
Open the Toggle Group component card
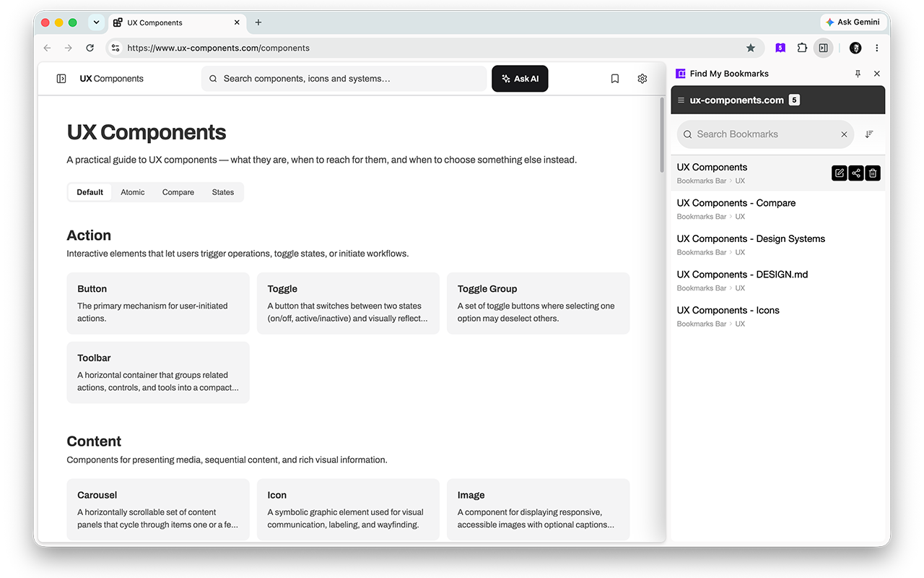(x=539, y=303)
